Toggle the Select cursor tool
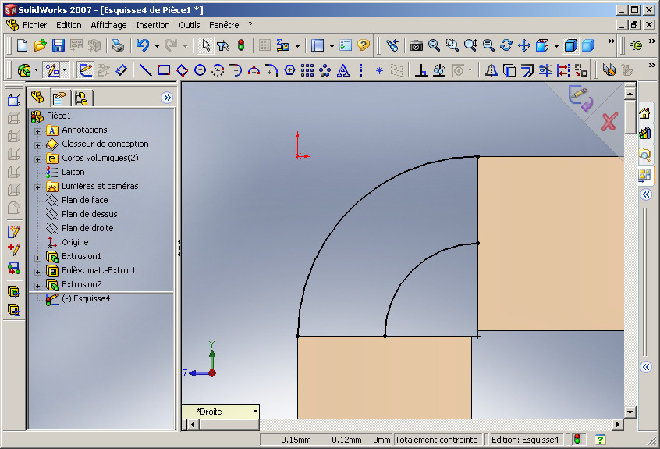The height and width of the screenshot is (449, 660). (x=206, y=45)
